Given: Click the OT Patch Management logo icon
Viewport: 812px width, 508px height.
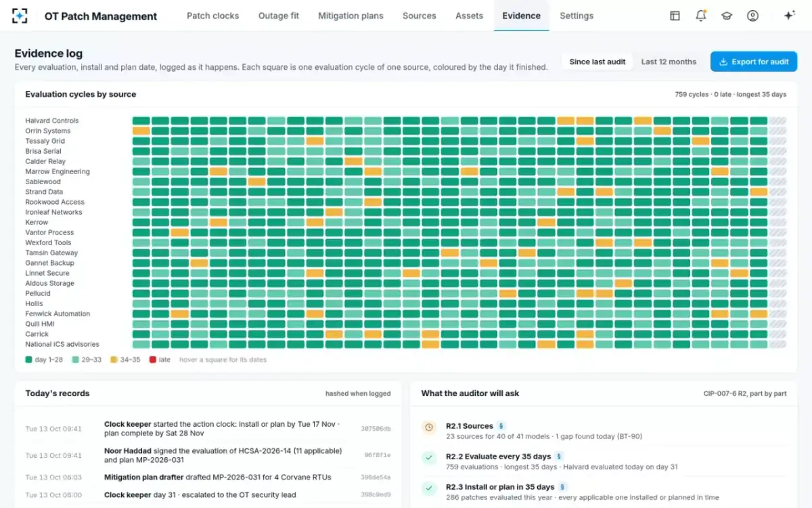Looking at the screenshot, I should [20, 16].
